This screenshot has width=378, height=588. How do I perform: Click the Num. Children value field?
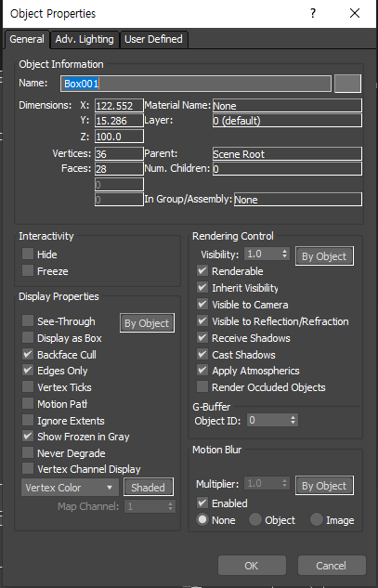[287, 169]
